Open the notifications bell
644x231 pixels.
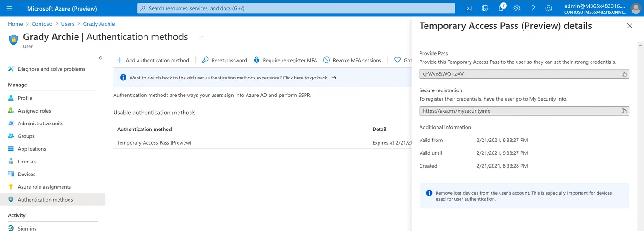pyautogui.click(x=501, y=8)
